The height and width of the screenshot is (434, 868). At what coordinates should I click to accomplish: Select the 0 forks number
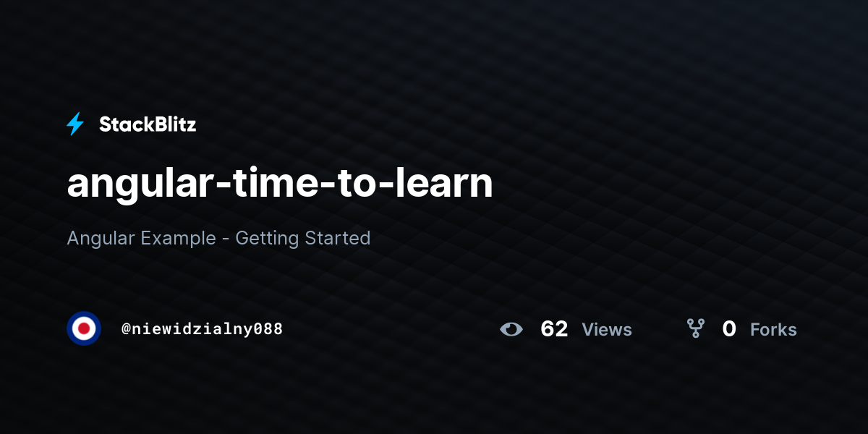[729, 329]
